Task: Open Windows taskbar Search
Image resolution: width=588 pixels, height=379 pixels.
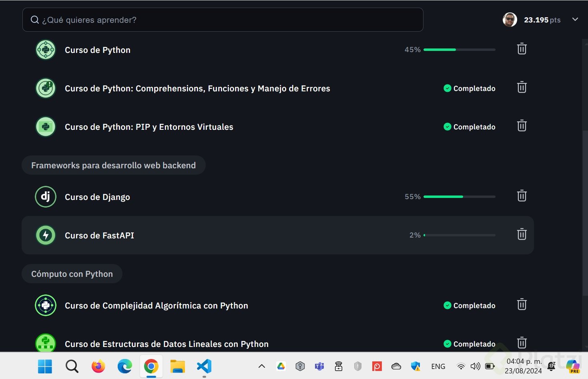Action: click(72, 366)
